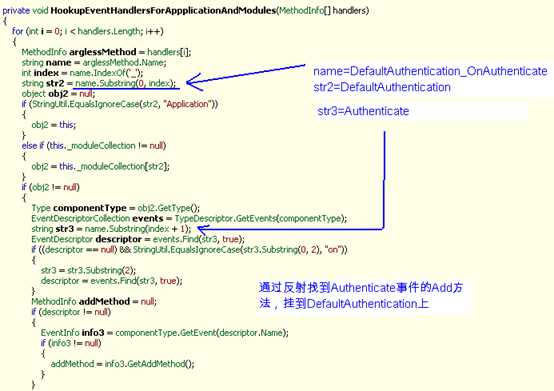Click 'obj2 = this._moduleCollection[str2];' line

[x=100, y=166]
